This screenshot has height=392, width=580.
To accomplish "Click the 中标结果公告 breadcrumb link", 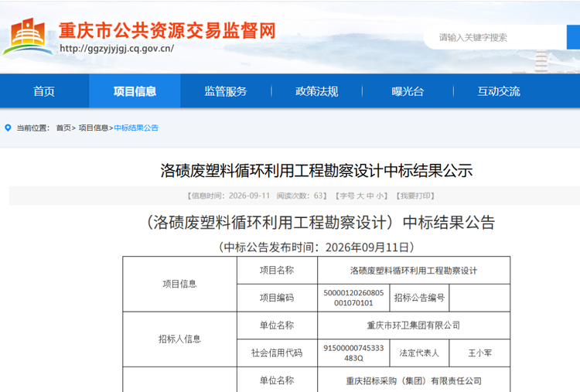I will (136, 128).
